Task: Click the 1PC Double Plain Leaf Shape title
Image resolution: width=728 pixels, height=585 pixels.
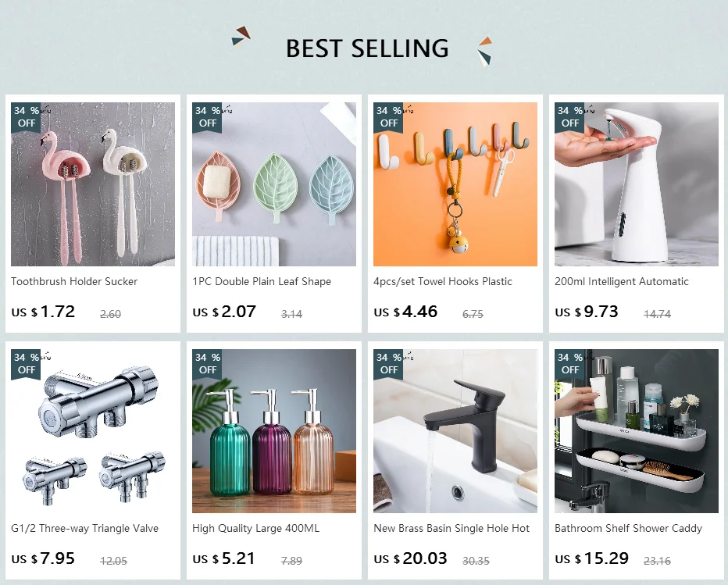Action: (262, 281)
